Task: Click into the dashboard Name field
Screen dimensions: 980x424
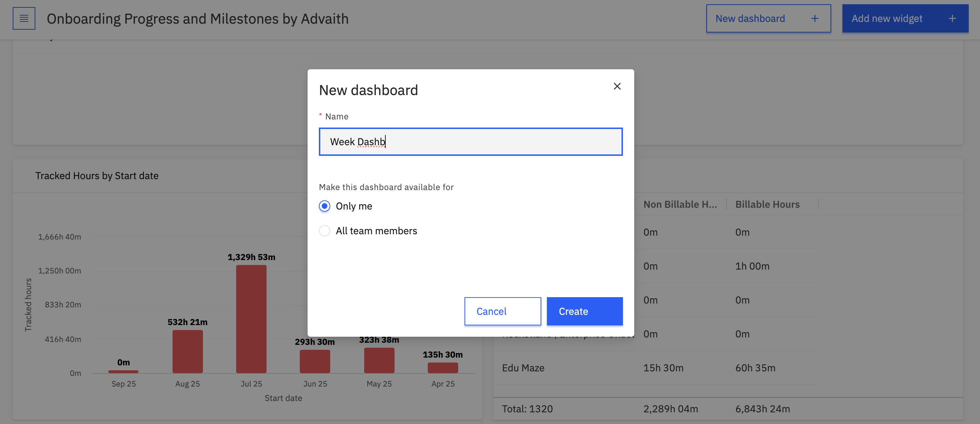Action: (x=470, y=142)
